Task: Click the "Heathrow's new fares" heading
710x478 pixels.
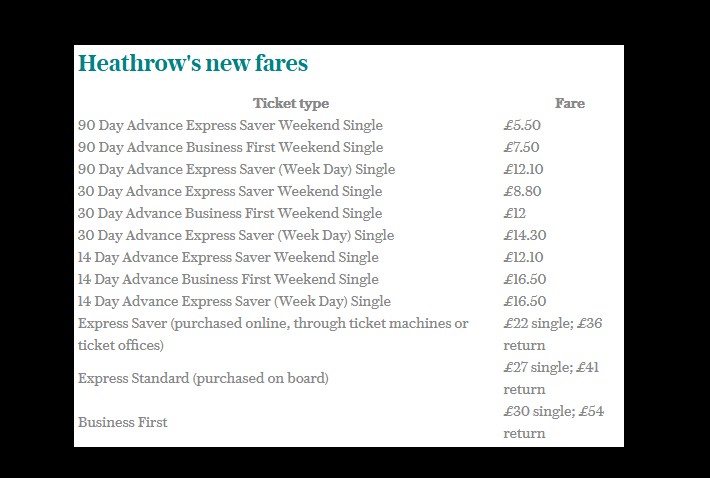Action: [193, 63]
